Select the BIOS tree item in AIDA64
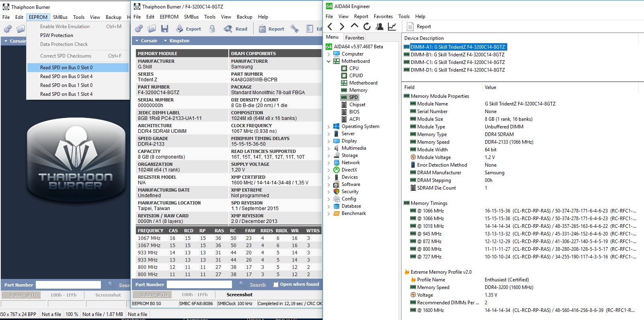The width and height of the screenshot is (644, 320). (x=350, y=111)
